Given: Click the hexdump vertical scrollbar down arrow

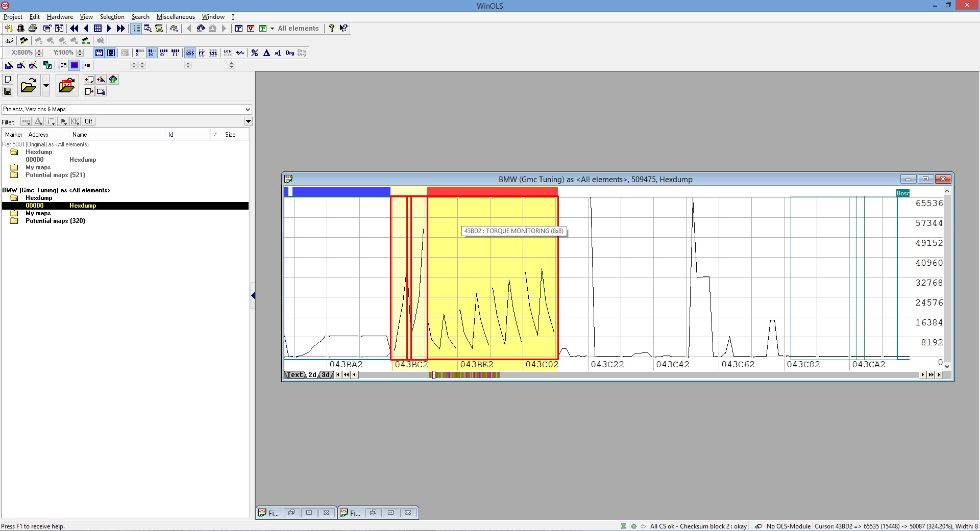Looking at the screenshot, I should coord(947,366).
